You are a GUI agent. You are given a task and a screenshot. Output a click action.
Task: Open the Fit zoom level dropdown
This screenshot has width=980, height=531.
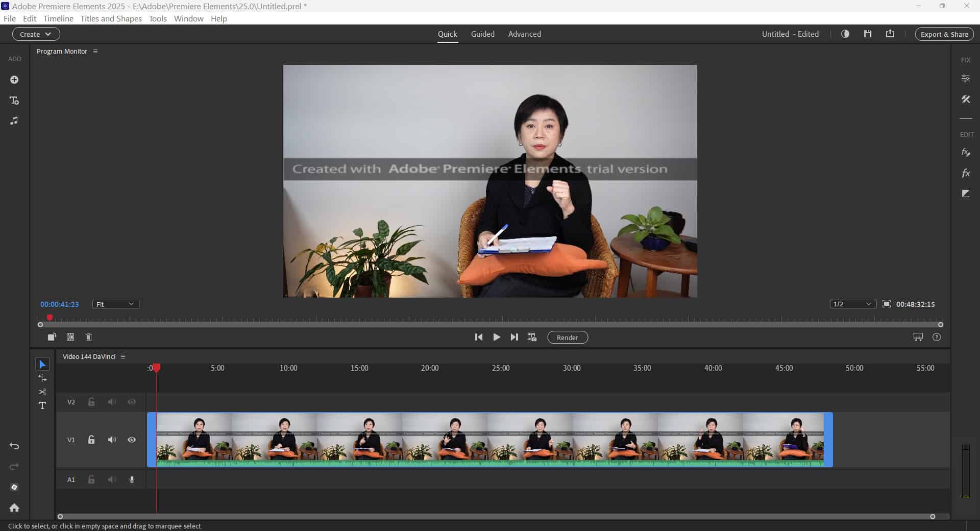[115, 304]
